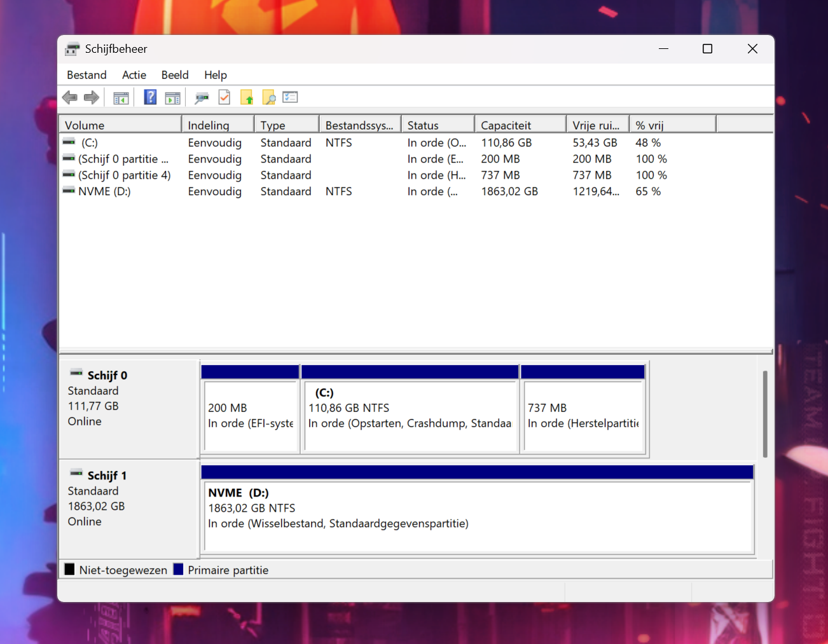
Task: Minimize the Schijfbeheer window
Action: point(663,49)
